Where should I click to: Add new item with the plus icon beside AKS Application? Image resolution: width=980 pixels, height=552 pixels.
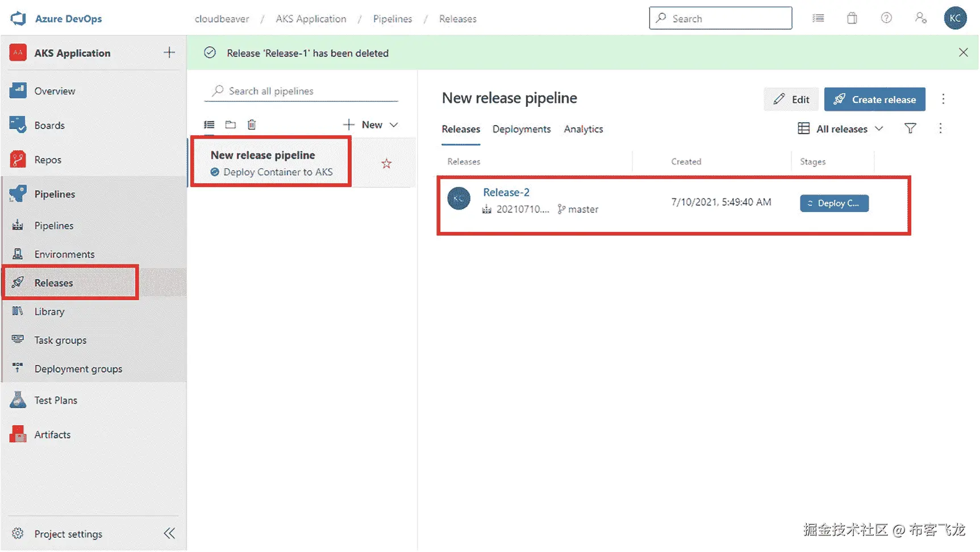tap(169, 53)
